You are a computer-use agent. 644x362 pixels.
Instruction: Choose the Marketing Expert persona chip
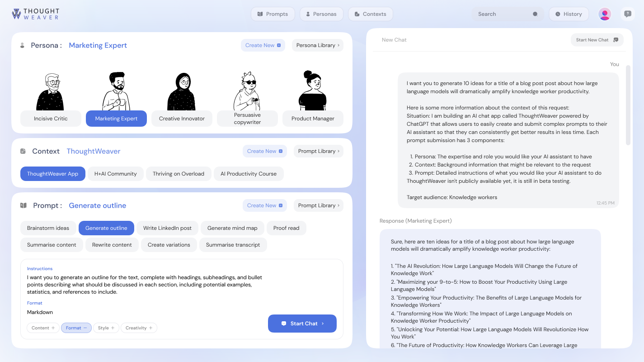(116, 119)
